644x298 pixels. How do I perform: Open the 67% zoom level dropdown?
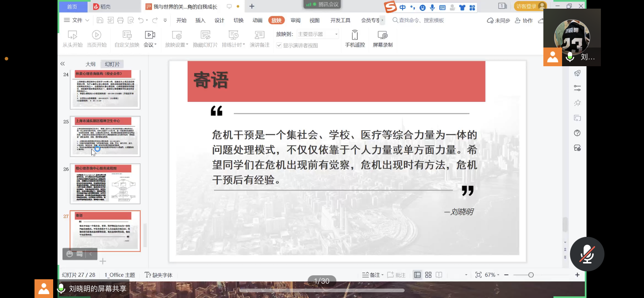492,275
